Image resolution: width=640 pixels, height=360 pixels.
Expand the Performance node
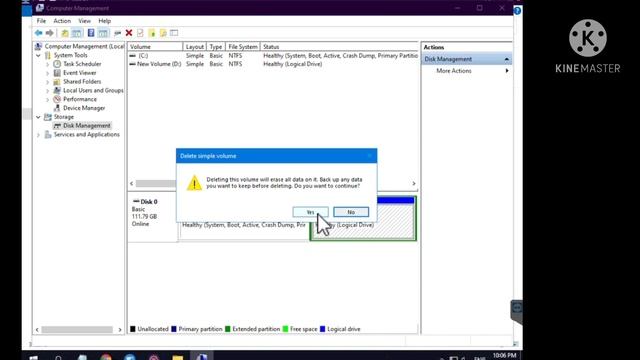pos(47,99)
